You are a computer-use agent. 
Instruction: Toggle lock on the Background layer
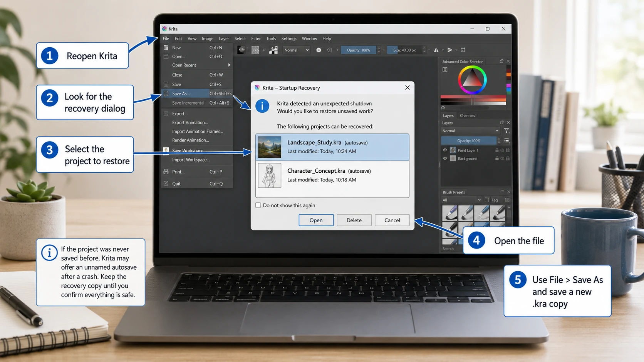pos(497,158)
